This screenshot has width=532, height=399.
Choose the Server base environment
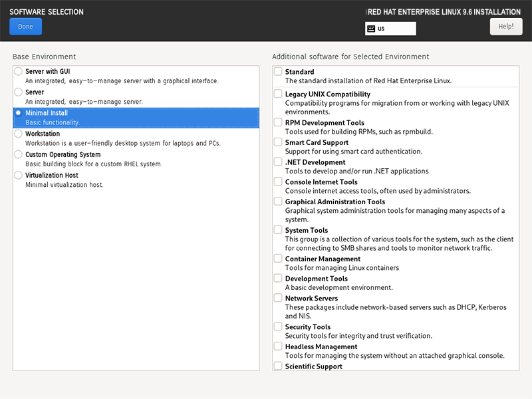[18, 92]
